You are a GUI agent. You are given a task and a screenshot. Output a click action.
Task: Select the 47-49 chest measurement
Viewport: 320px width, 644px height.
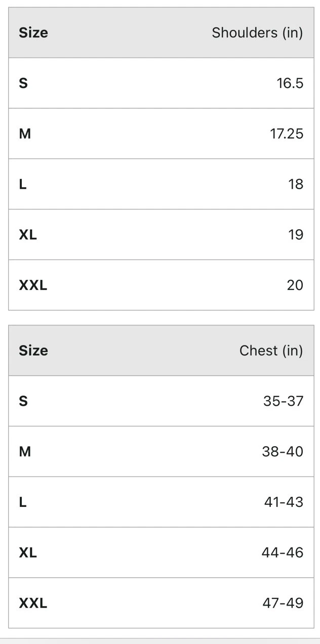point(283,603)
